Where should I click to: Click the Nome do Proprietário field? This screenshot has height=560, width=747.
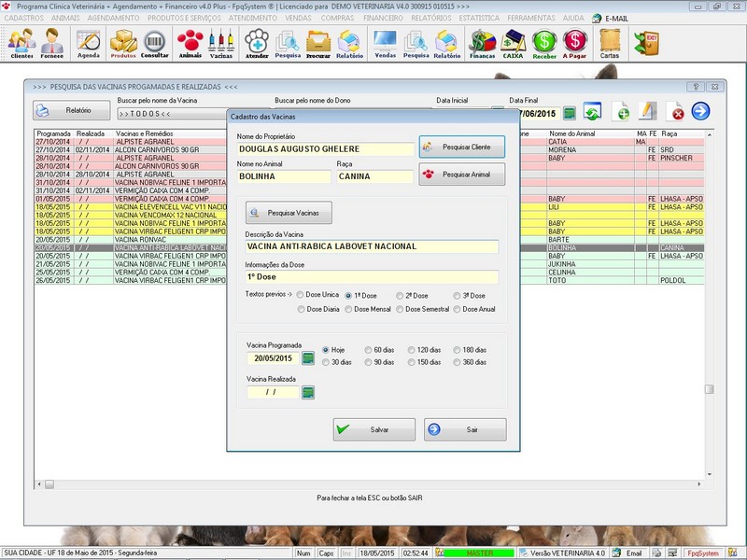[x=325, y=149]
